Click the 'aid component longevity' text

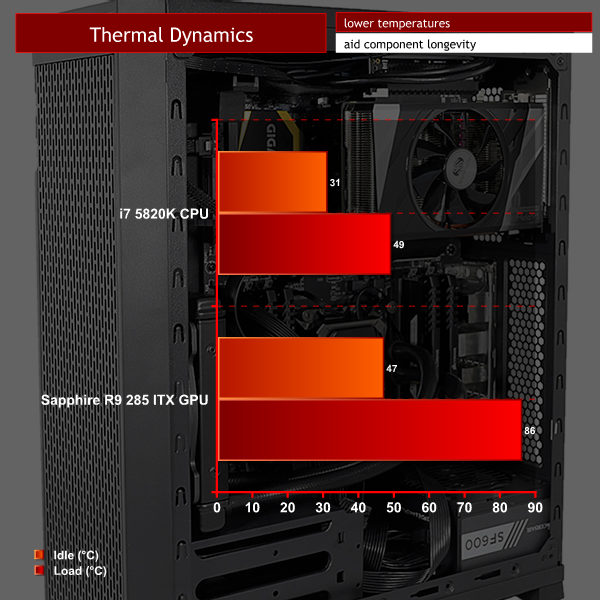tap(409, 44)
